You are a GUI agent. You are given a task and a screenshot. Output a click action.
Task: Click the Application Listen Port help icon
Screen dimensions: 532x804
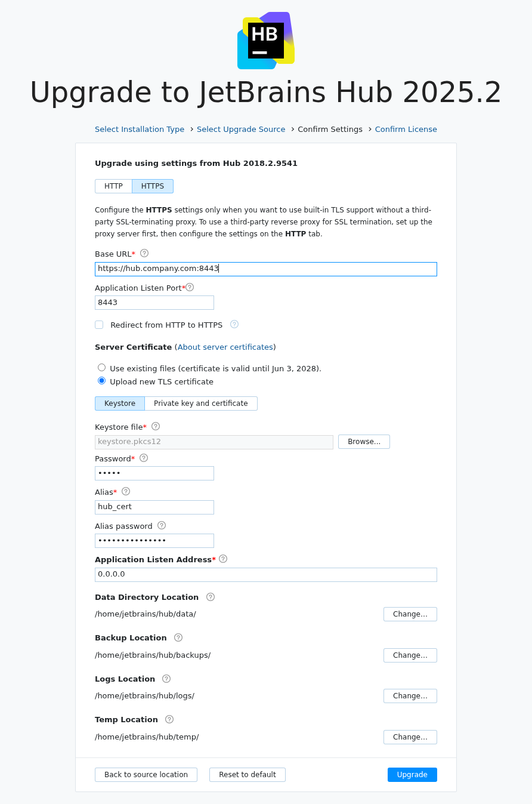[190, 287]
